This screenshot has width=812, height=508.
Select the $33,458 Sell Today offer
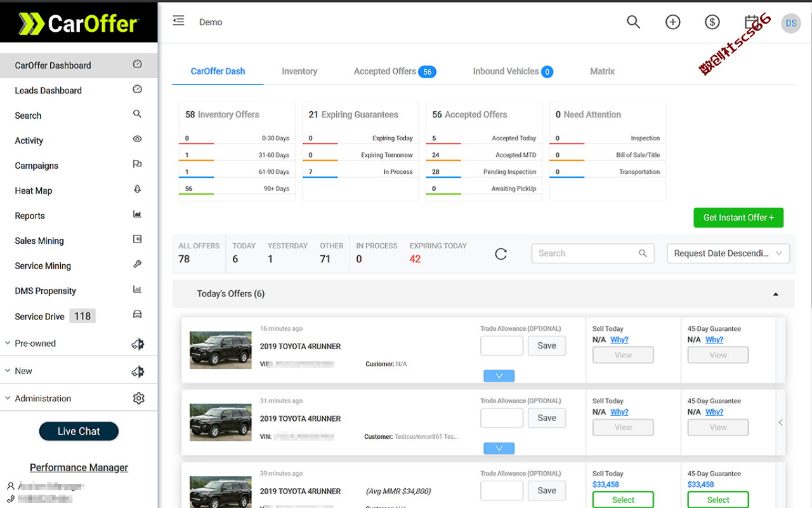point(623,500)
